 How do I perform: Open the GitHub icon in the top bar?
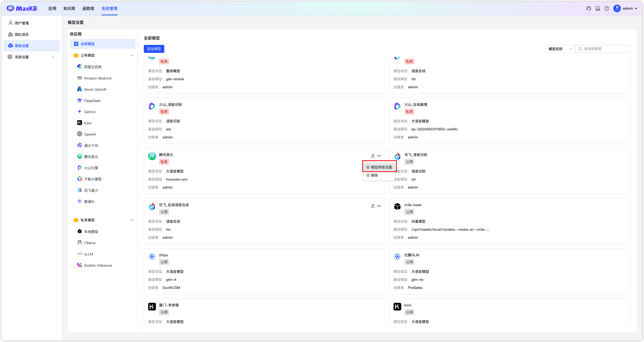589,8
